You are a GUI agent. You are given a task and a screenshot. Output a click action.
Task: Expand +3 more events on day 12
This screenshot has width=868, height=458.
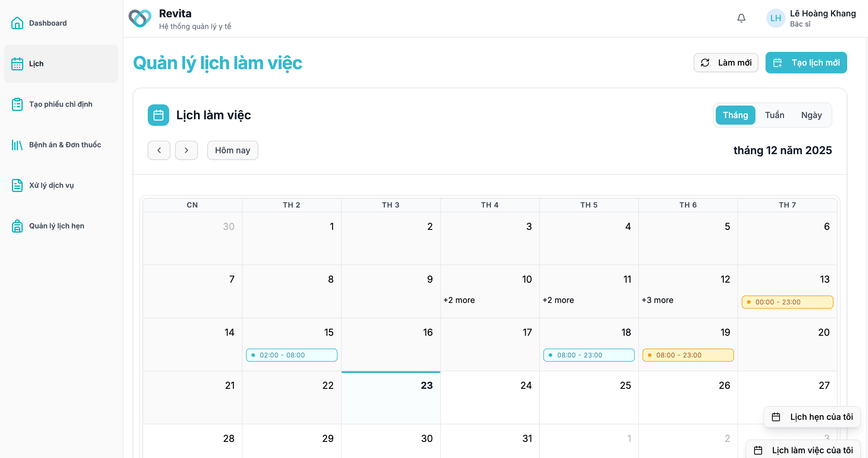pos(657,300)
